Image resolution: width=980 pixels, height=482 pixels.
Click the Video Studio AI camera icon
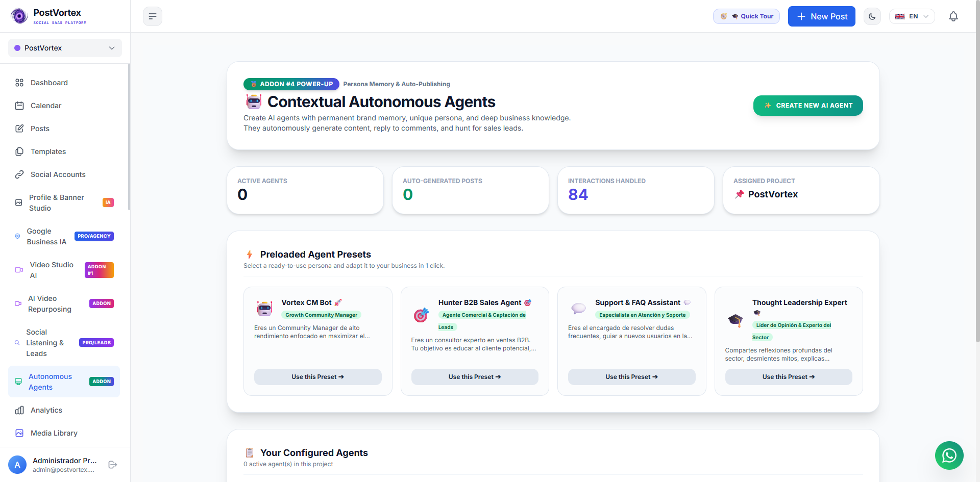[19, 270]
